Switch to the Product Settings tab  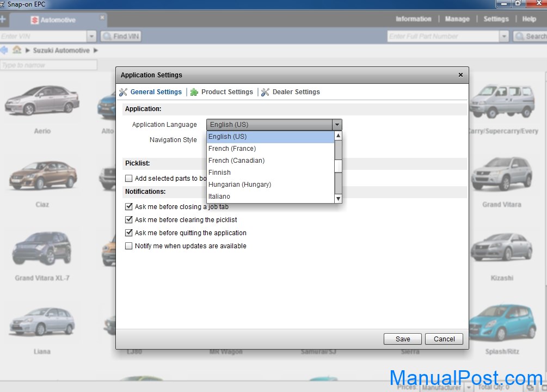point(227,92)
